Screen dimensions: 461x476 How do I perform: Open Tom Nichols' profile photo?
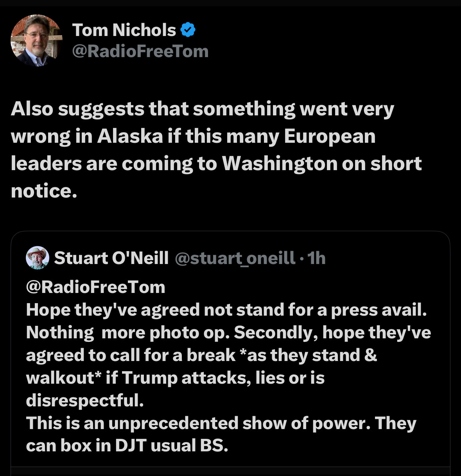[x=36, y=40]
